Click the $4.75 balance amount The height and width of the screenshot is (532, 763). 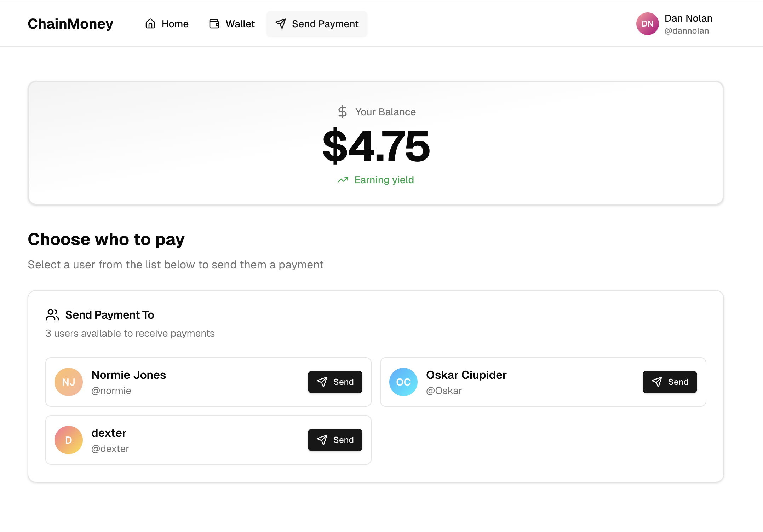(x=376, y=146)
